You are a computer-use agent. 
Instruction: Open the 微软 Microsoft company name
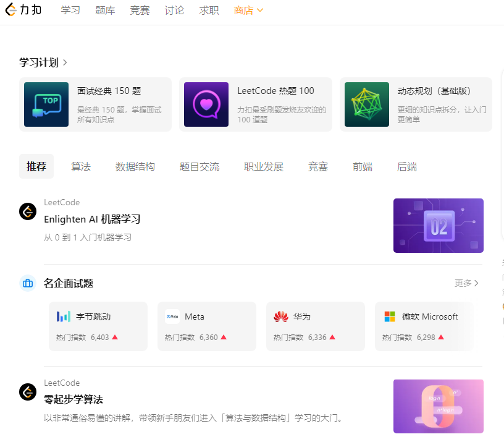tap(430, 317)
